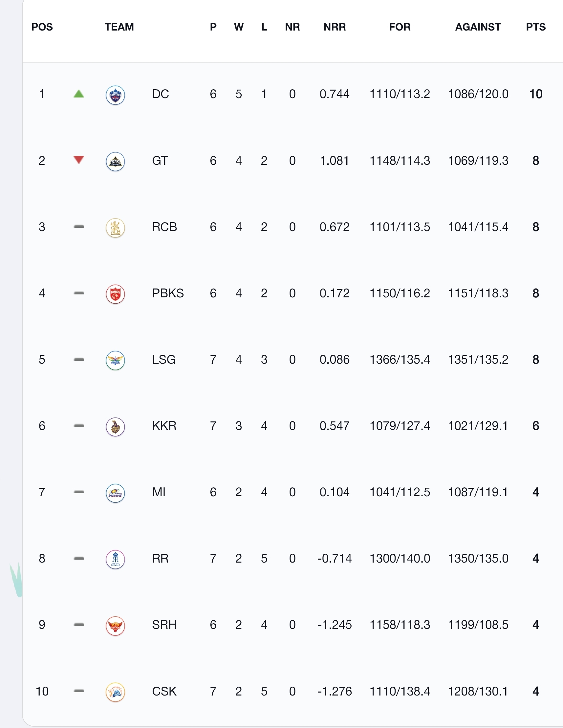Click the Lucknow Super Giants logo
The height and width of the screenshot is (728, 563).
pos(115,360)
